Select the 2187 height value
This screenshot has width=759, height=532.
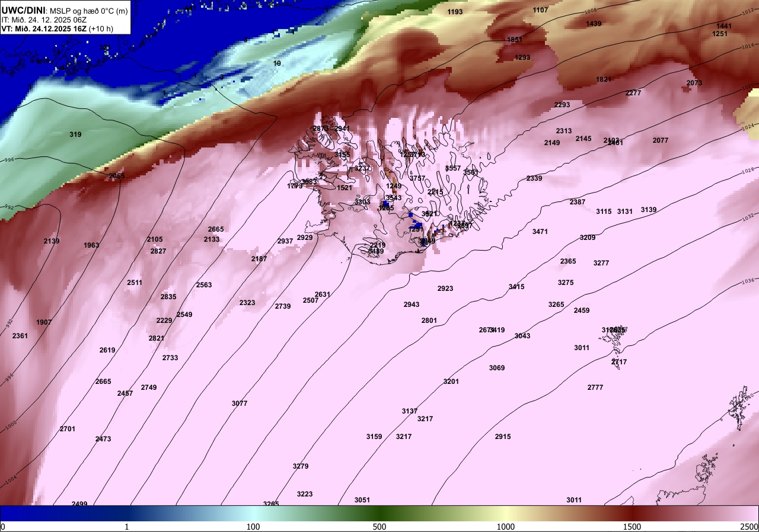(259, 259)
